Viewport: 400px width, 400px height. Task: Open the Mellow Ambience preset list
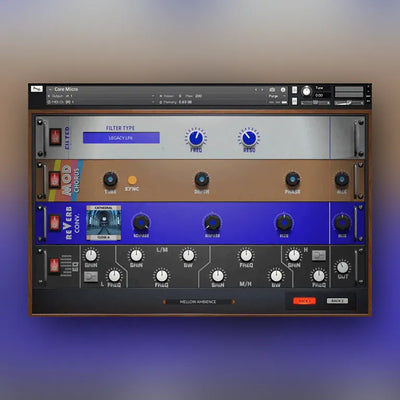coord(198,302)
